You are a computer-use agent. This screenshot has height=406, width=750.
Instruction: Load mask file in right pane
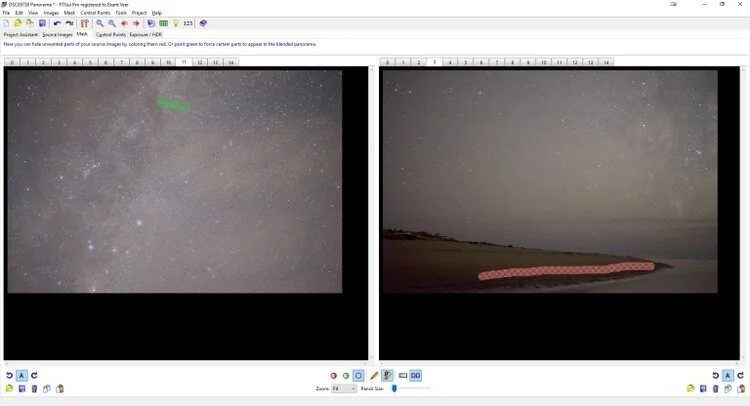click(691, 389)
